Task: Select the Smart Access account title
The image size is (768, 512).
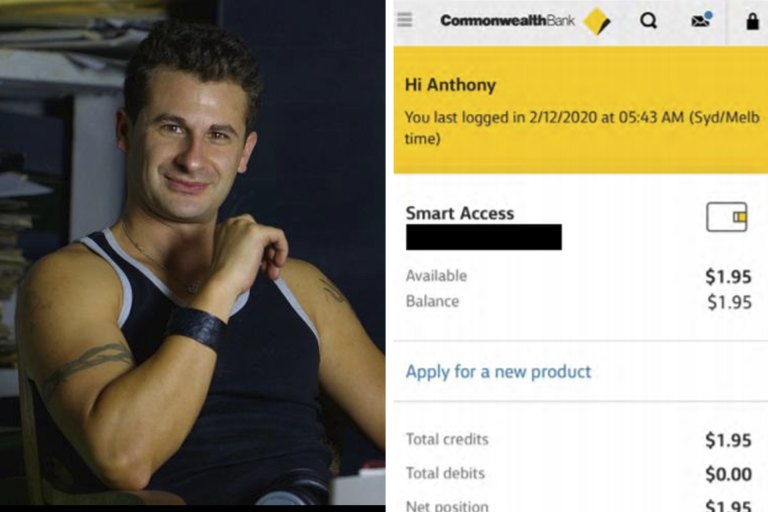Action: click(x=459, y=213)
